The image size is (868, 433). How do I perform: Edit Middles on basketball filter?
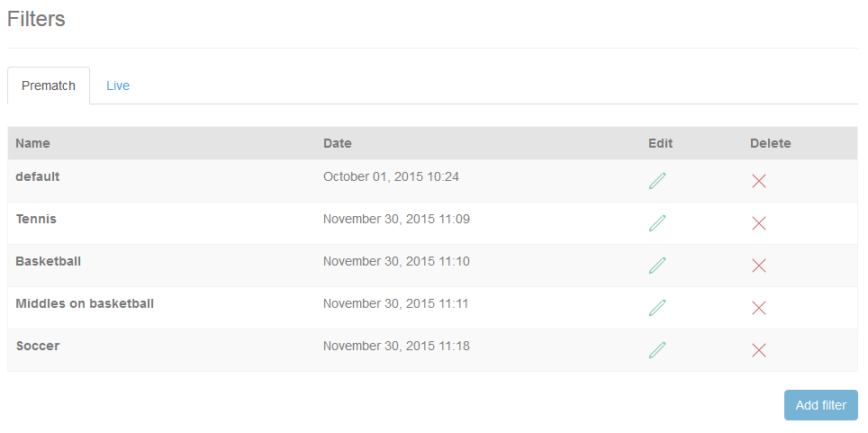(657, 308)
